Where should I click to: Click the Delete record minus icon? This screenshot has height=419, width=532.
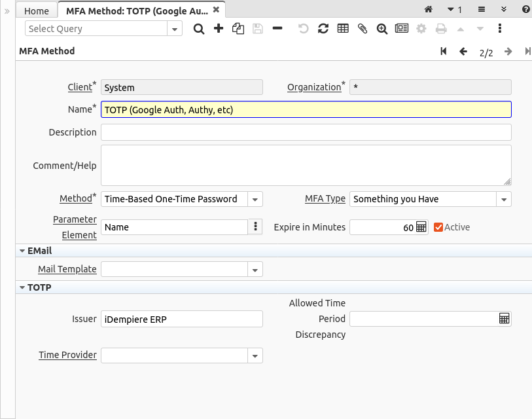[277, 29]
